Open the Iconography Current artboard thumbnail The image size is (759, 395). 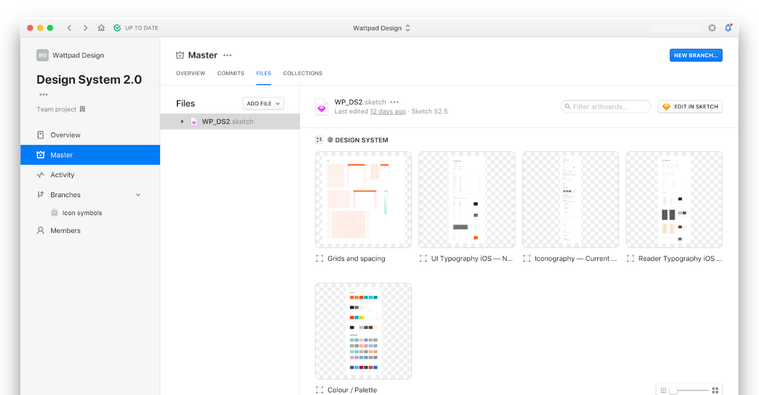(571, 199)
